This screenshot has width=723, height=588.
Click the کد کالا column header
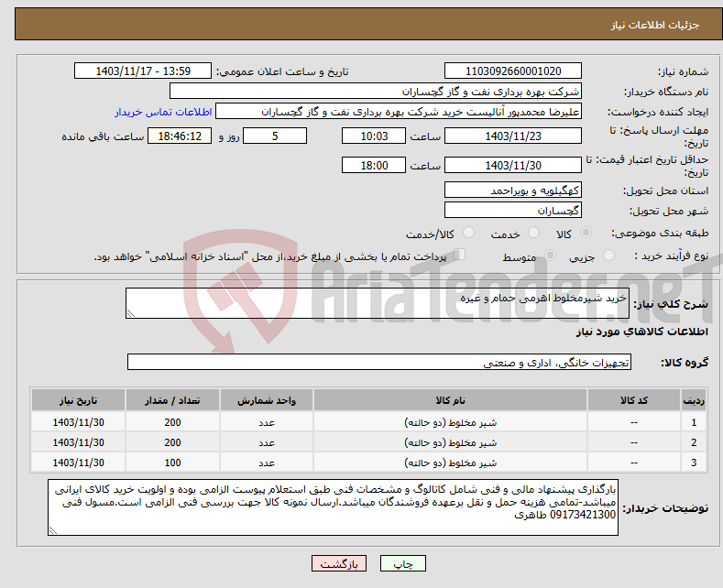point(634,400)
